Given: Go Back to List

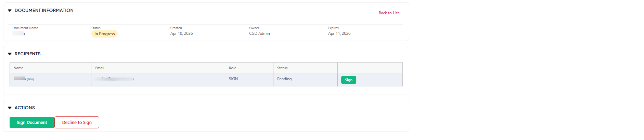Looking at the screenshot, I should 388,13.
